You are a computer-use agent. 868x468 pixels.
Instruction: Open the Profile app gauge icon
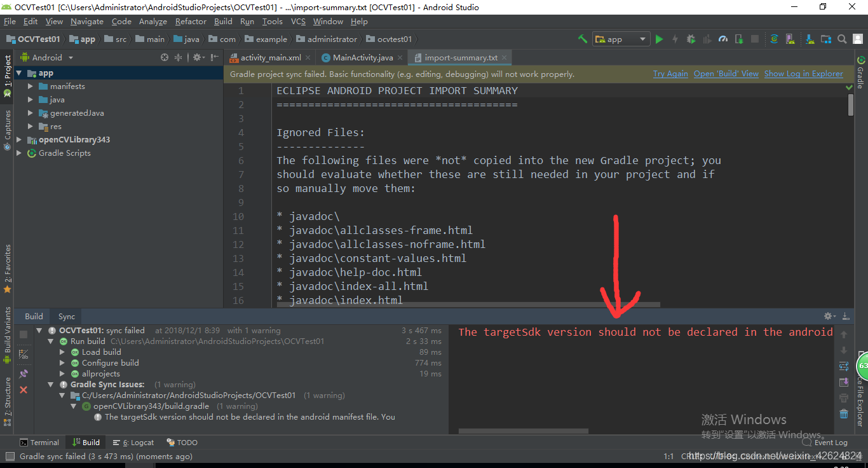pos(722,39)
